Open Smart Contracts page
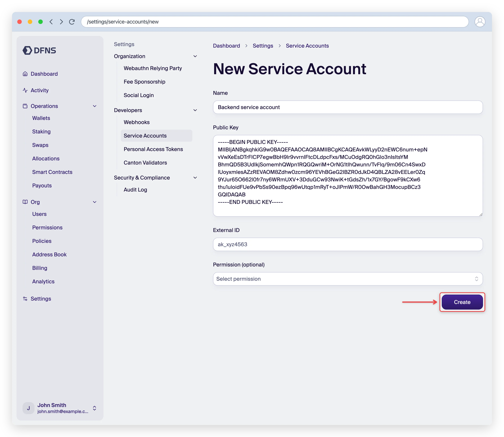Image resolution: width=504 pixels, height=437 pixels. click(x=52, y=172)
